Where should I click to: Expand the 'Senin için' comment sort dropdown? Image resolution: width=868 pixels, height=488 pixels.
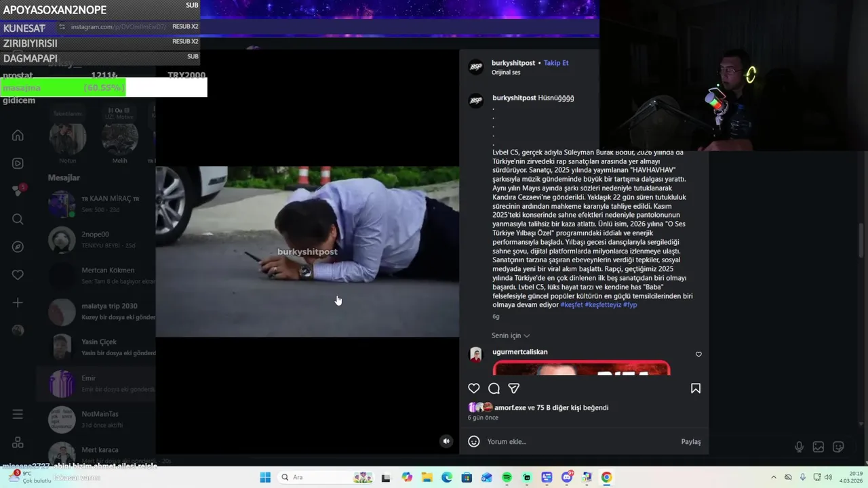point(511,335)
